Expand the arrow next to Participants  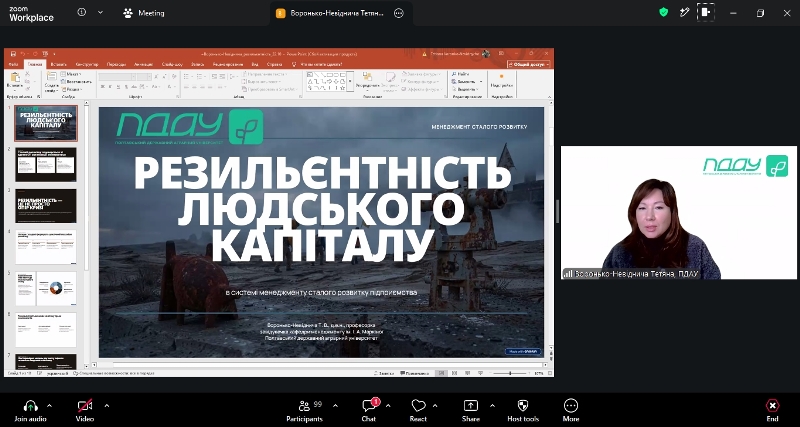pos(335,406)
